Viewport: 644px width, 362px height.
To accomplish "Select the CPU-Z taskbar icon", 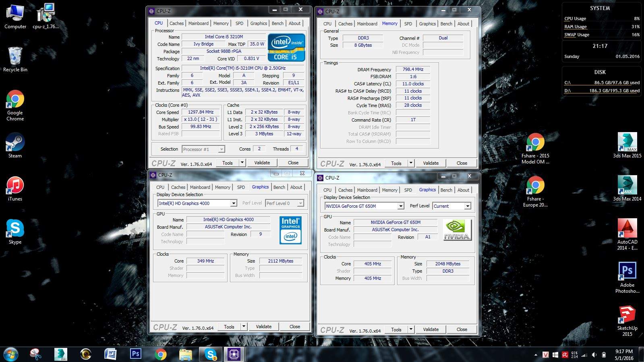I will pyautogui.click(x=234, y=354).
